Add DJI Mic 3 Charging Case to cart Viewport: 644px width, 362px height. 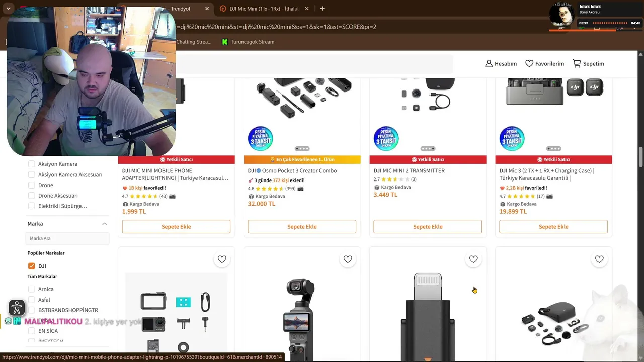pos(553,227)
